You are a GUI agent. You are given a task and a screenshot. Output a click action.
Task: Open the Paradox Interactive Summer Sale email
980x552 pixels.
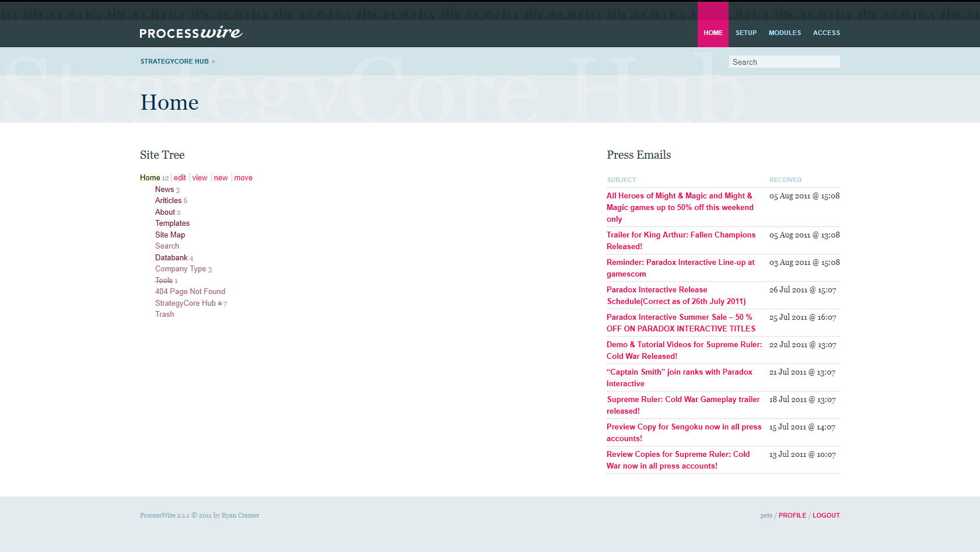coord(681,323)
